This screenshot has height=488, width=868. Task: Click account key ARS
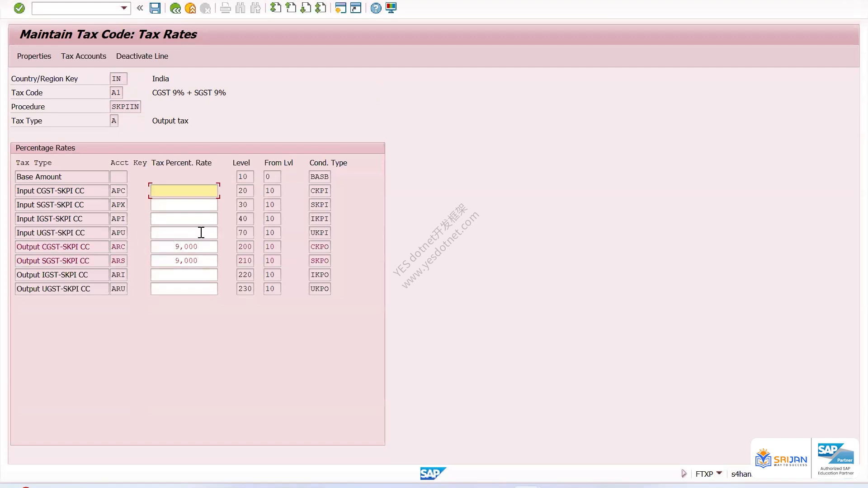click(x=118, y=261)
